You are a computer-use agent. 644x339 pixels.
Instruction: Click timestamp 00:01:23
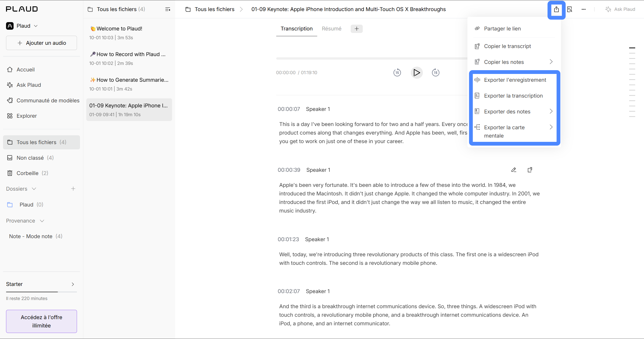(288, 239)
